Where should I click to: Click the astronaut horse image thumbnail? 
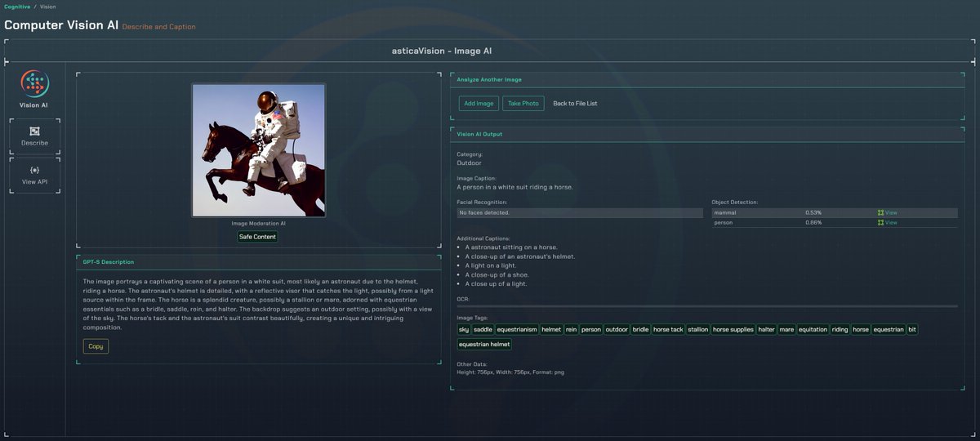click(259, 150)
